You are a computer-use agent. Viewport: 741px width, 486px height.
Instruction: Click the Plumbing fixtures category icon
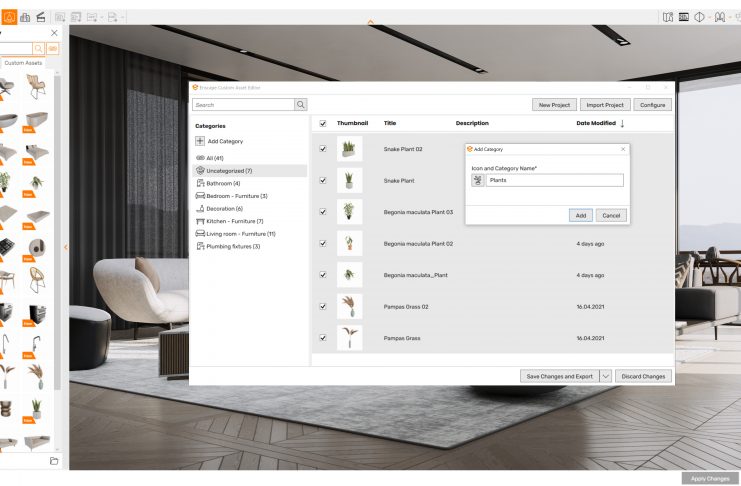click(200, 246)
